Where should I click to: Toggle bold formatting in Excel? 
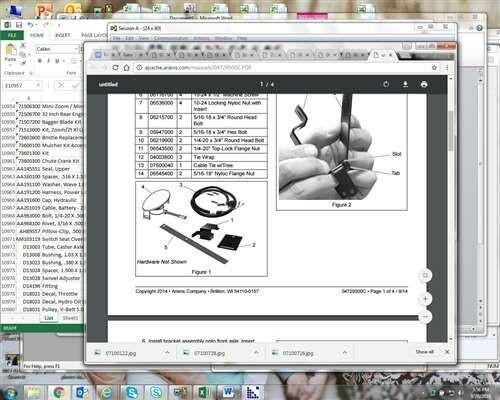(x=40, y=61)
